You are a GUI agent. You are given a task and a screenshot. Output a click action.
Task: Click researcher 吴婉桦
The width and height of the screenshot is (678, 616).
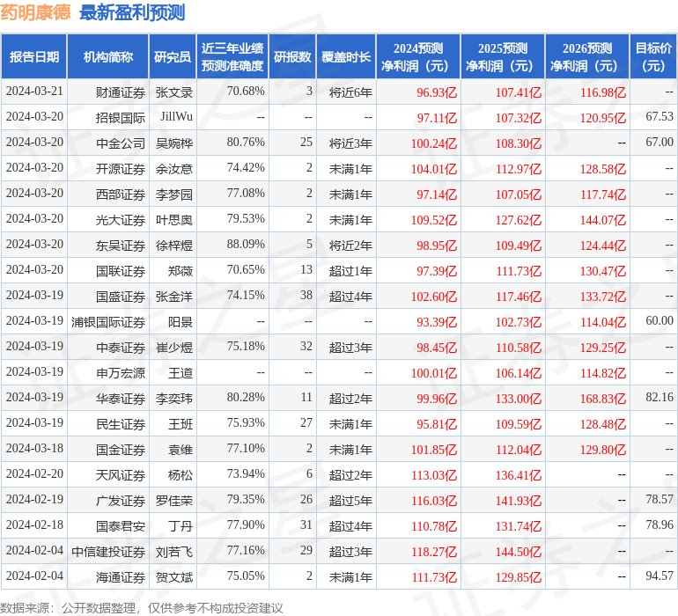[173, 143]
